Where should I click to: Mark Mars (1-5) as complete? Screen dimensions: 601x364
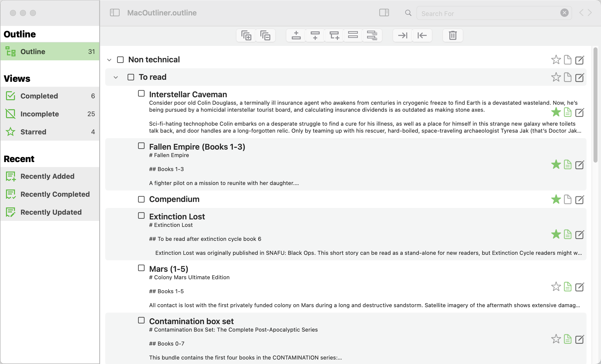pyautogui.click(x=141, y=268)
